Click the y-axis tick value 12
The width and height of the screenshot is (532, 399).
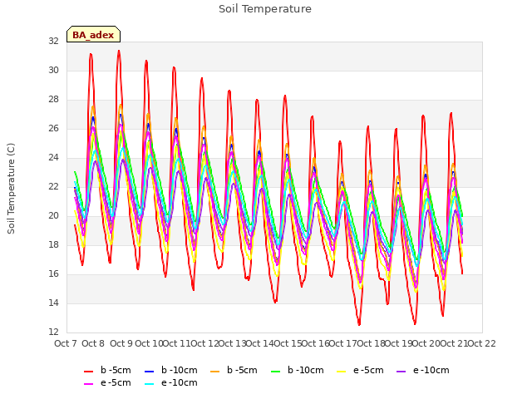click(53, 332)
